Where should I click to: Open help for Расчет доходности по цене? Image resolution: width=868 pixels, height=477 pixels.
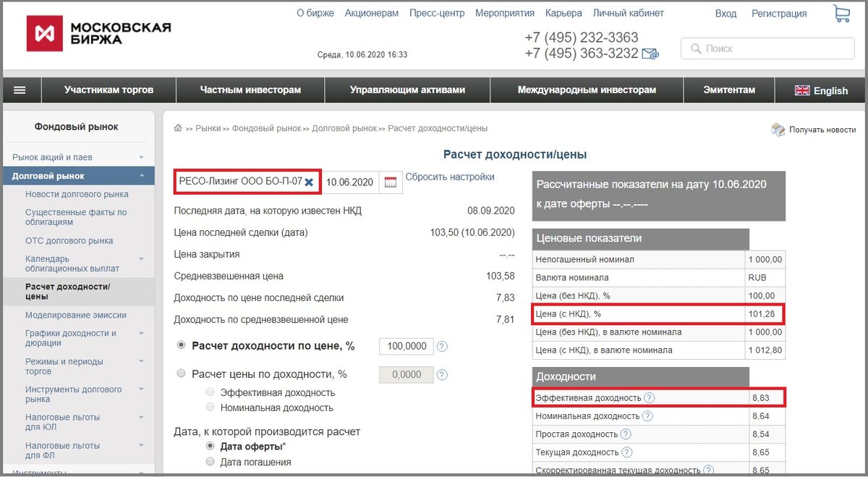pyautogui.click(x=442, y=347)
